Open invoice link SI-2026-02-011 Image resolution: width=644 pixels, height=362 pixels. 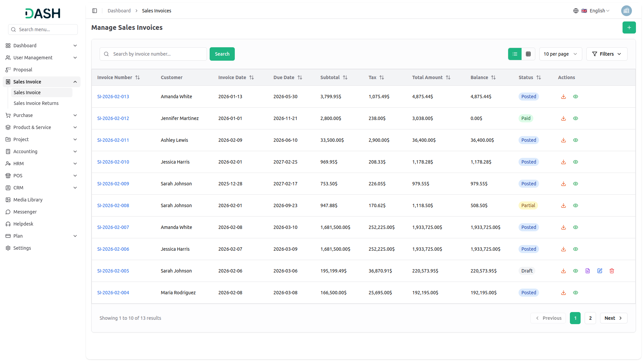[113, 140]
